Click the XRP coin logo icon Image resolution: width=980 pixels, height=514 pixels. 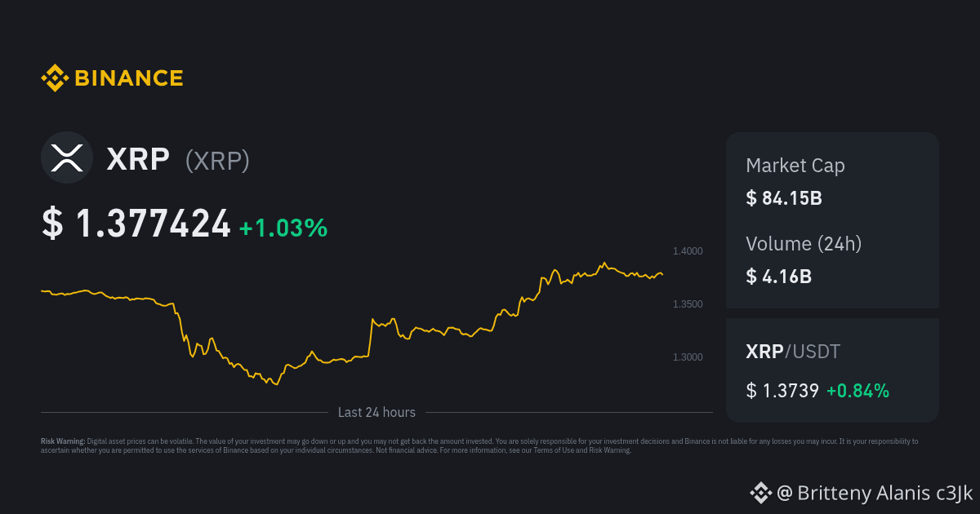68,158
